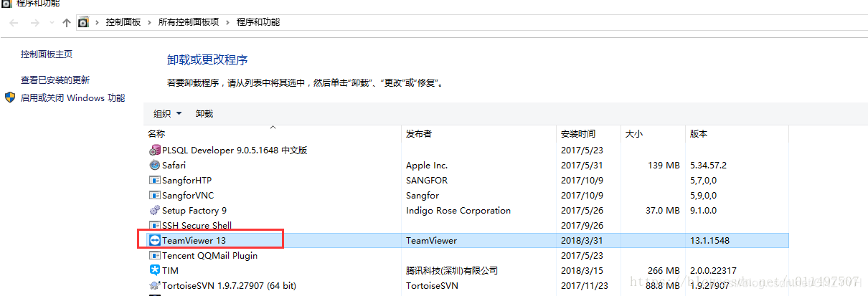Click the TortoiseSVN program icon
This screenshot has width=868, height=296.
(154, 286)
